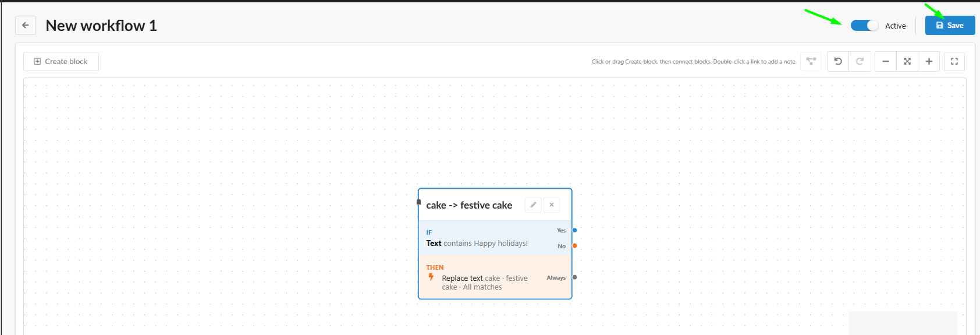Screen dimensions: 980x335
Task: Zoom out of the canvas
Action: (x=886, y=61)
